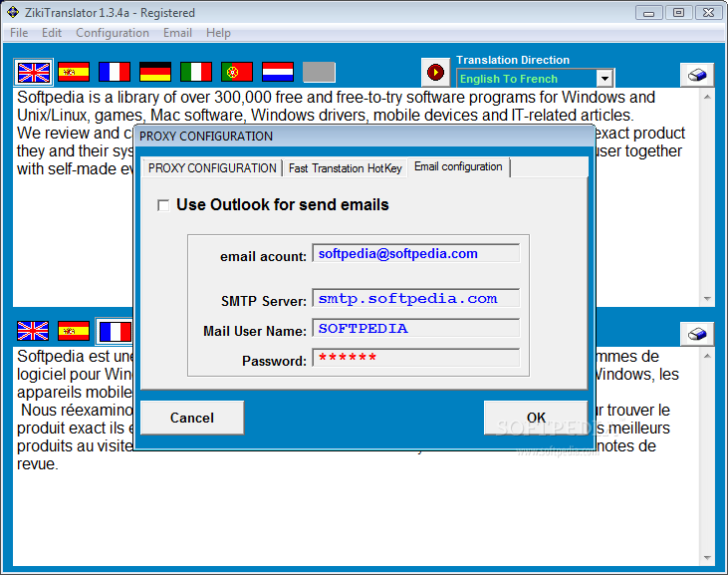This screenshot has height=575, width=728.
Task: Click down arrow of translation text scrollbar
Action: click(x=707, y=558)
